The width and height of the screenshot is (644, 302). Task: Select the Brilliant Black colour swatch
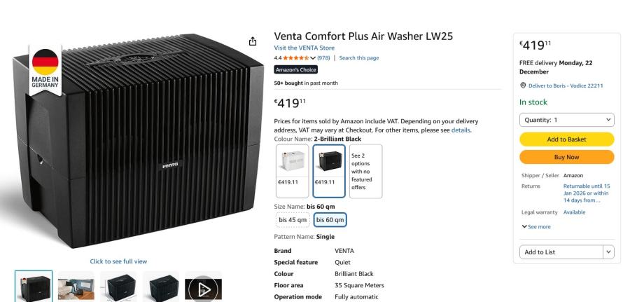click(329, 171)
